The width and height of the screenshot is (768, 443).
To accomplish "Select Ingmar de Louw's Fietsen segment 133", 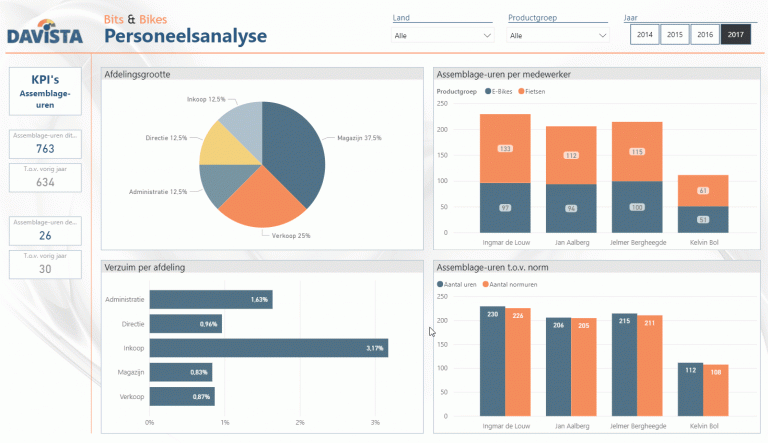I will click(505, 148).
